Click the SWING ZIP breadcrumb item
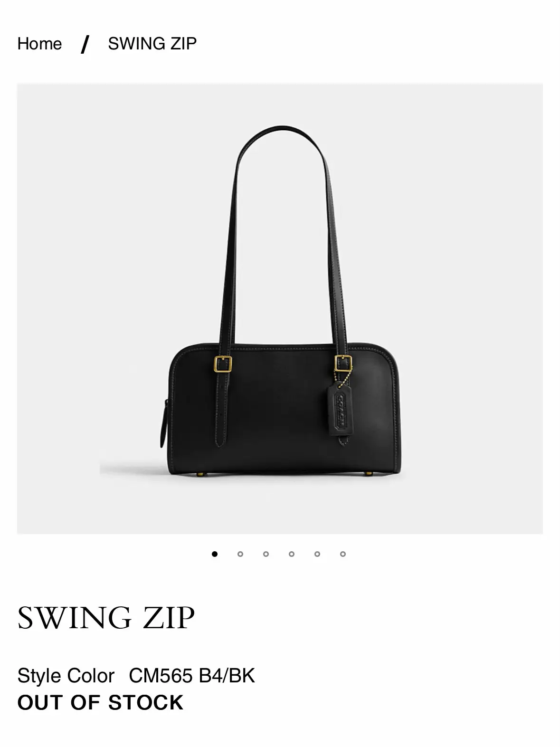 152,44
